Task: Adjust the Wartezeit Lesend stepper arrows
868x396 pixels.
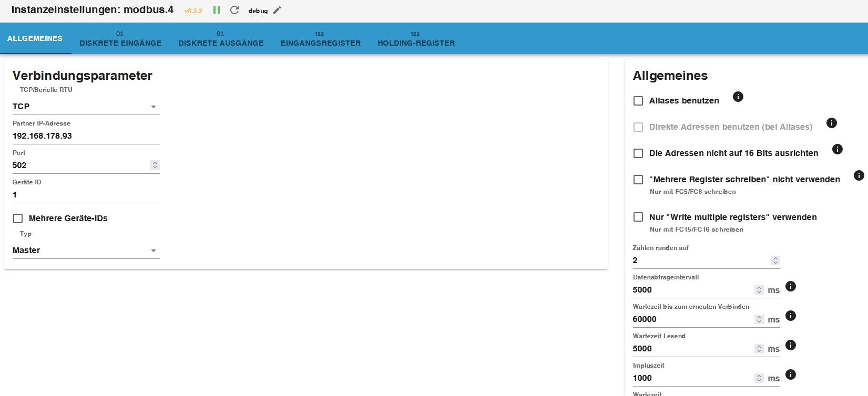Action: coord(759,349)
